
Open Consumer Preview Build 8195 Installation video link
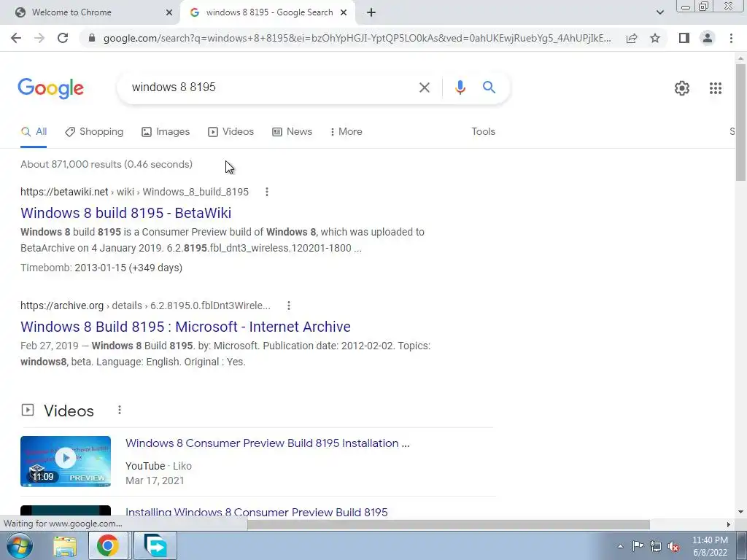267,443
